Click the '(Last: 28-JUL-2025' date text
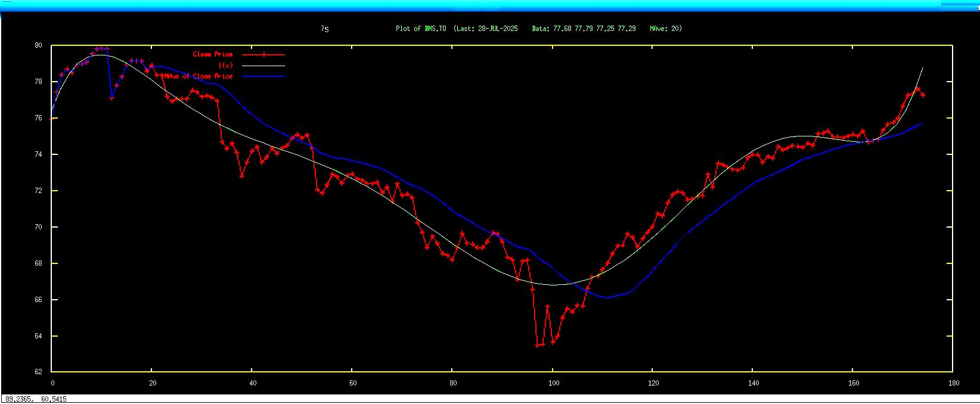Screen dimensions: 980x404 tap(485, 29)
